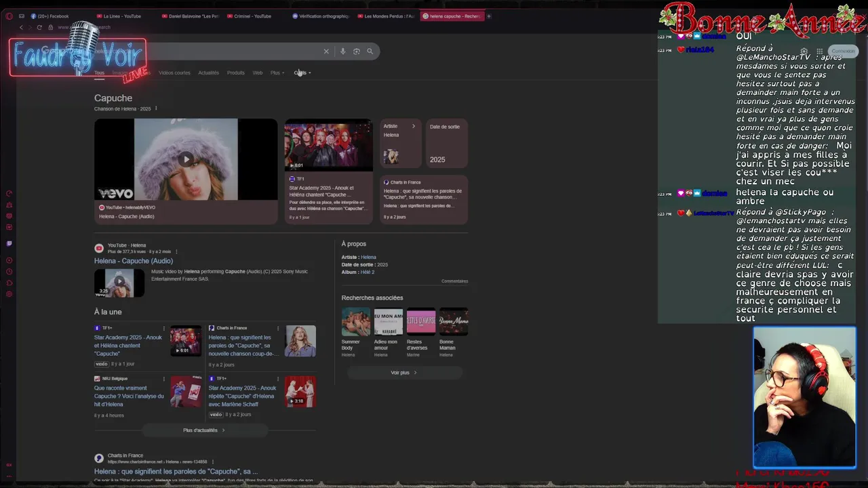Open Date de sortie 2025 card
The image size is (868, 488).
(447, 143)
